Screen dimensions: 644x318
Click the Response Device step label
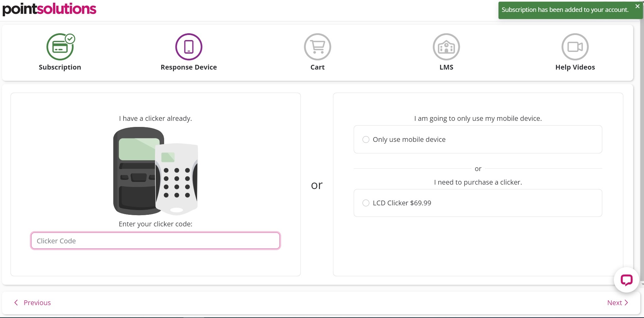189,67
